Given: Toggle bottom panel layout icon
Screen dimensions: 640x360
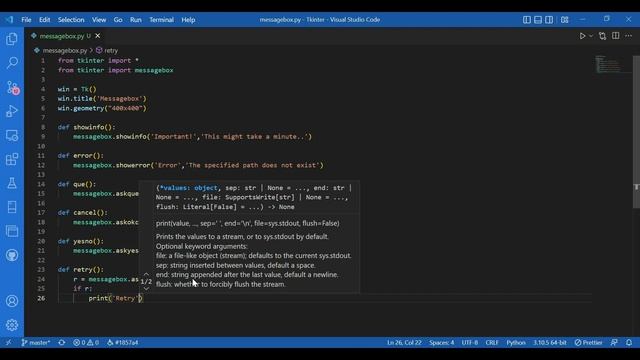Looking at the screenshot, I should pos(538,20).
